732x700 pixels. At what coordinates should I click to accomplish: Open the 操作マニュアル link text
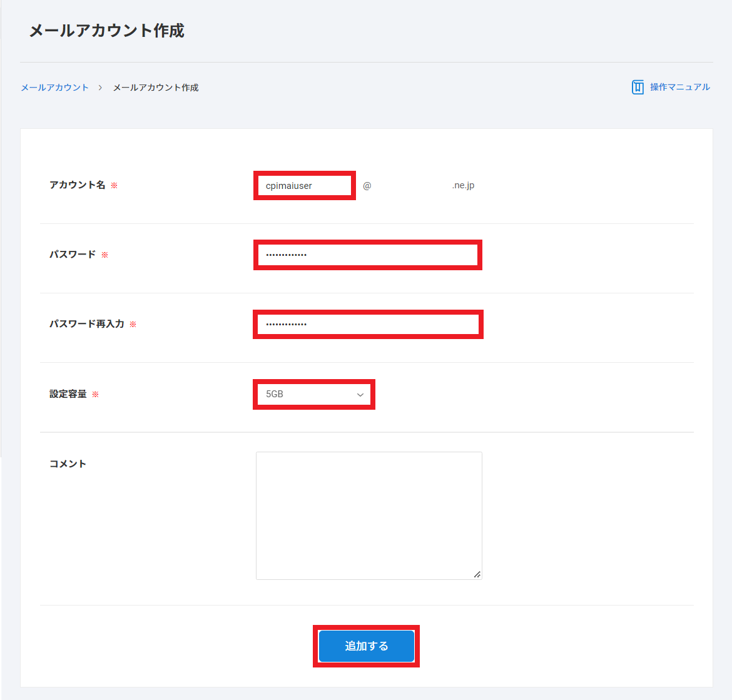coord(679,87)
